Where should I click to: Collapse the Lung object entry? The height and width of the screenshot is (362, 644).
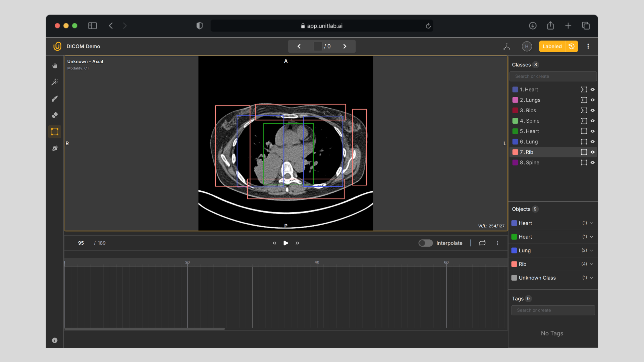coord(591,250)
